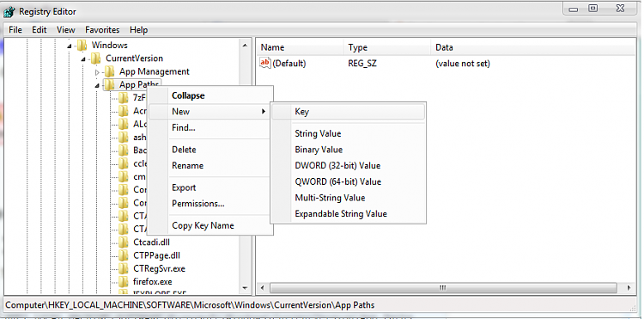Click the folder icon beside Bac key
This screenshot has width=644, height=319.
tap(123, 150)
